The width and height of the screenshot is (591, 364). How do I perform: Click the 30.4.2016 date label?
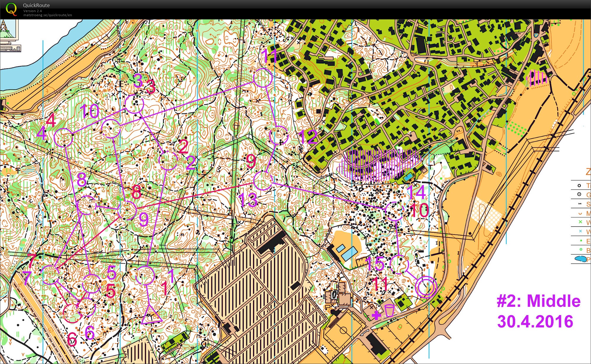point(535,322)
